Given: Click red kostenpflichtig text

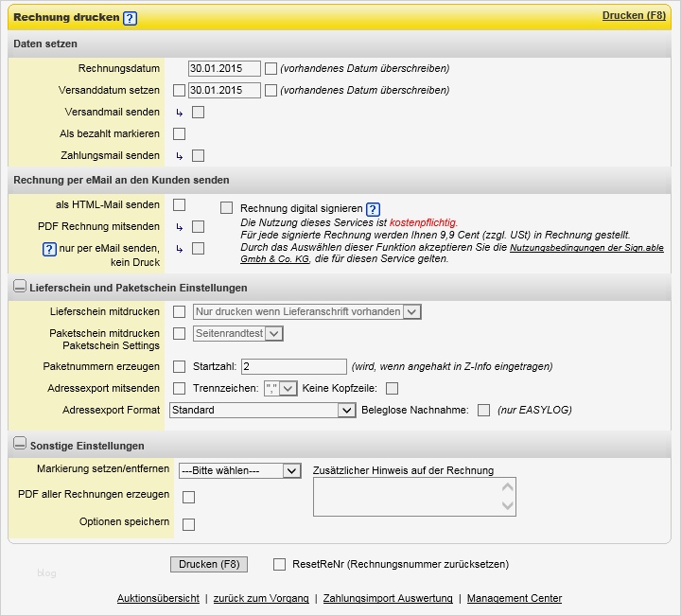Looking at the screenshot, I should [x=424, y=223].
